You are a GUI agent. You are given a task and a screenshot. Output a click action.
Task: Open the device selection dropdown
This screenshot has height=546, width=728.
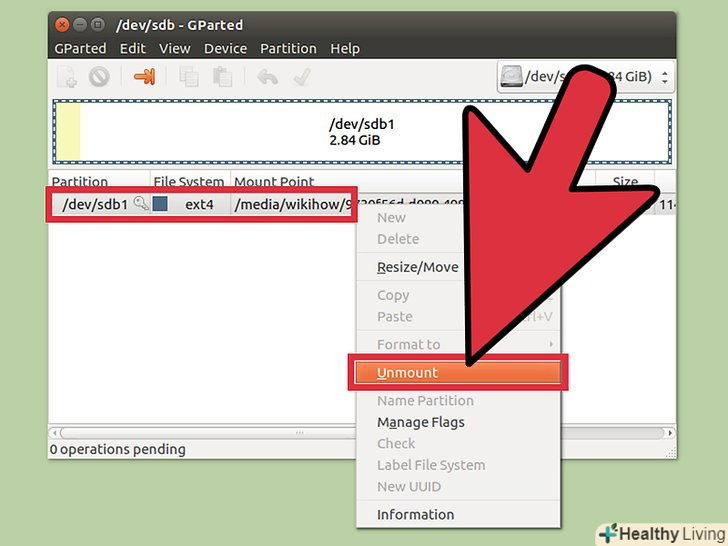tap(585, 77)
